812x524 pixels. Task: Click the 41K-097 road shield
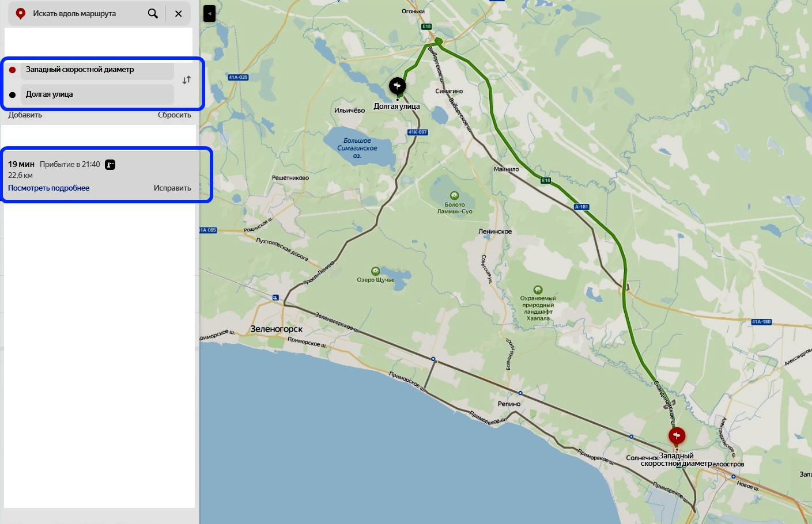point(418,132)
